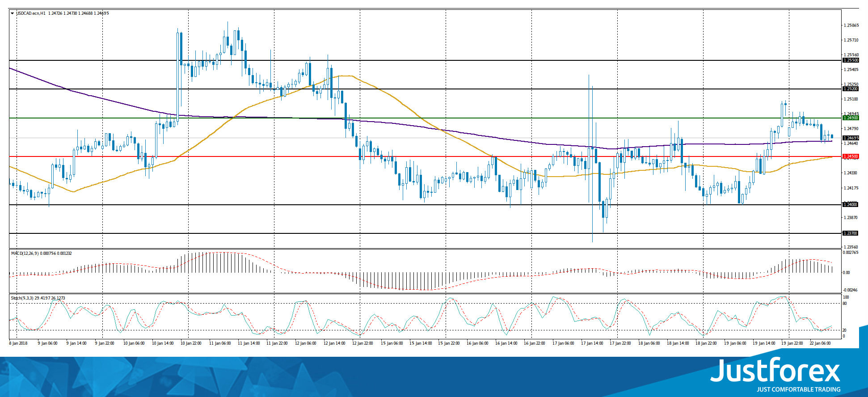Click the 12 Jan 06:00 time label

pos(306,343)
